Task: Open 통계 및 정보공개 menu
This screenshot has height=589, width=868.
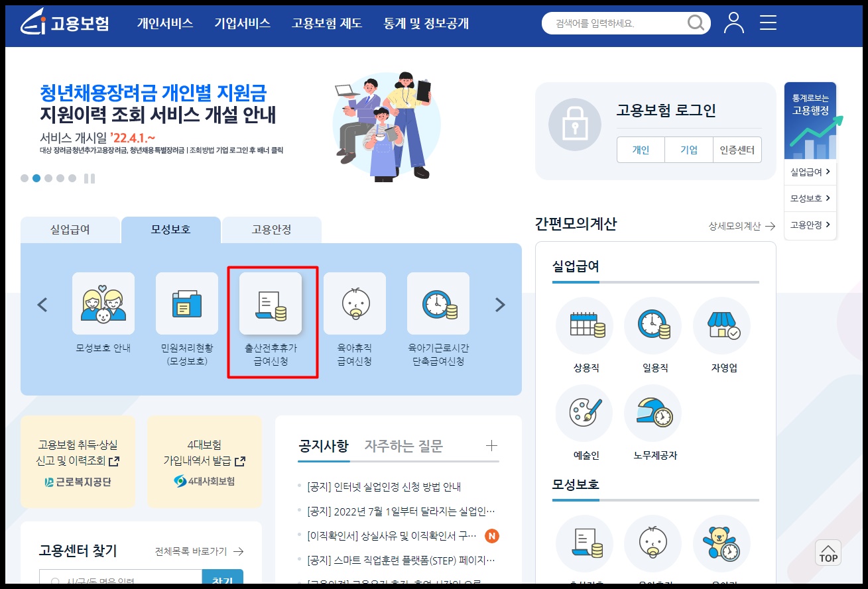Action: pyautogui.click(x=426, y=23)
